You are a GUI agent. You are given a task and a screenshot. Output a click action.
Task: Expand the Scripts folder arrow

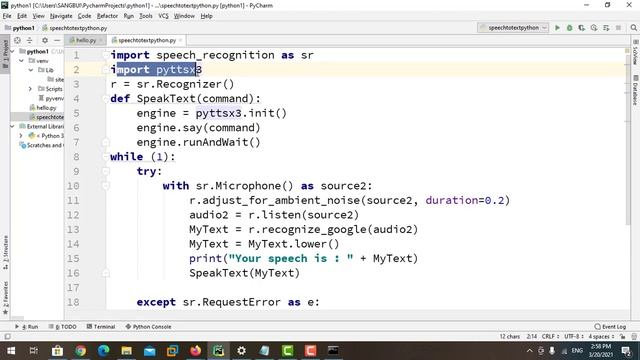[31, 89]
